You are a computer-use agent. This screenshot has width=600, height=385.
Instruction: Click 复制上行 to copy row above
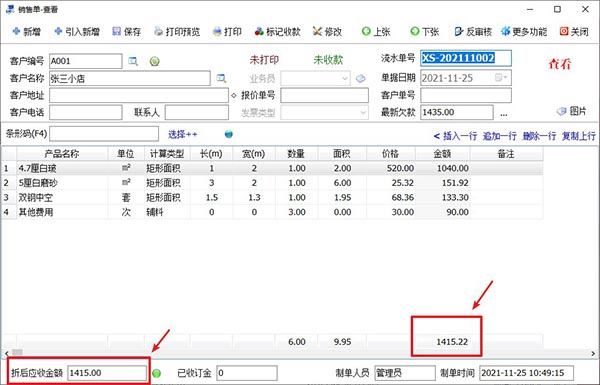coord(579,136)
